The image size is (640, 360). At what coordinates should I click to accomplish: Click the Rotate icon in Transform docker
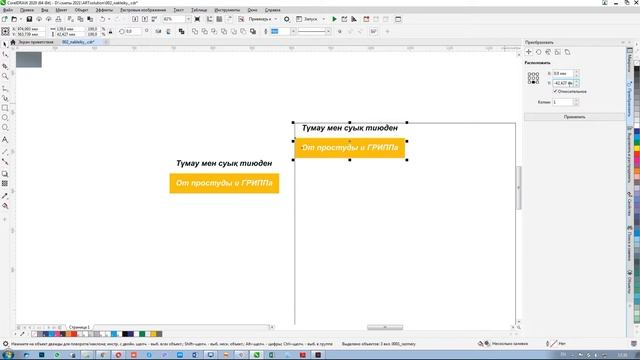point(538,52)
